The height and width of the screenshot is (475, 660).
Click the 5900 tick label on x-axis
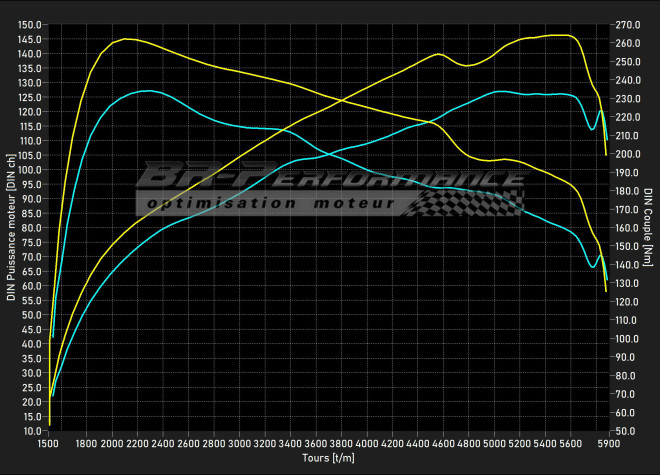coord(606,443)
